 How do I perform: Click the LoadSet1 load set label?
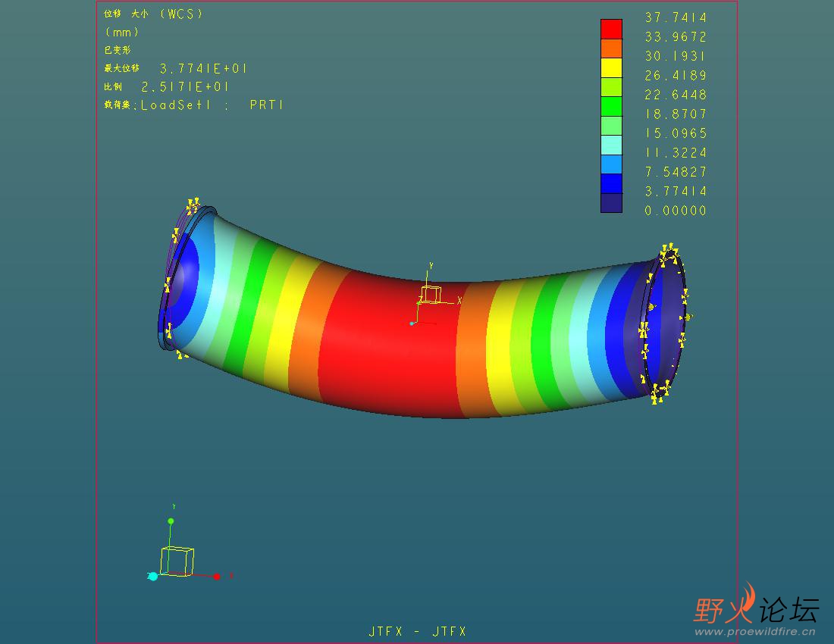(176, 105)
